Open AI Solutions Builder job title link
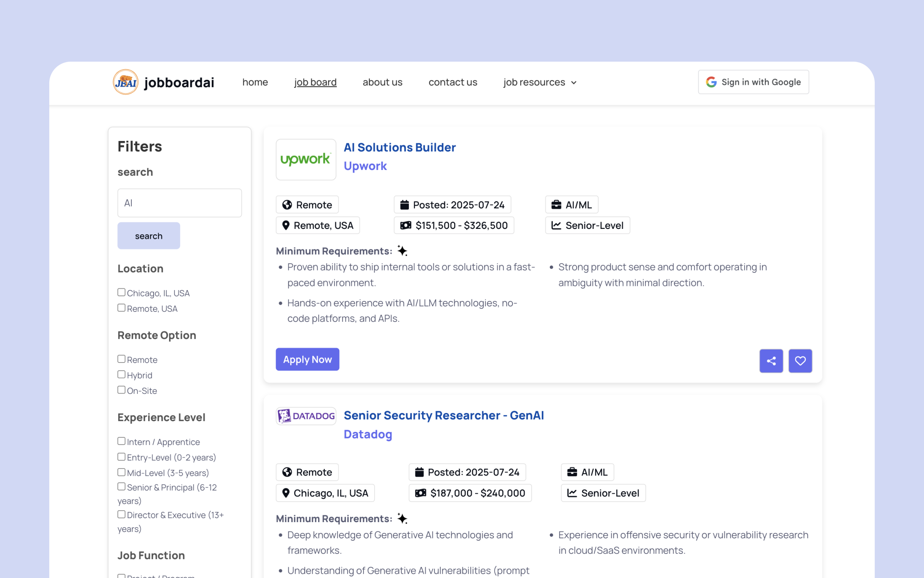 click(400, 147)
